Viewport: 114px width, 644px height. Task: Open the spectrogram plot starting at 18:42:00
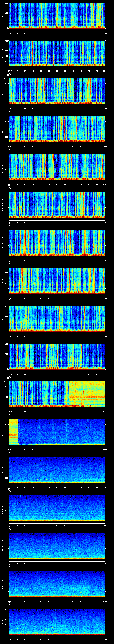click(57, 508)
